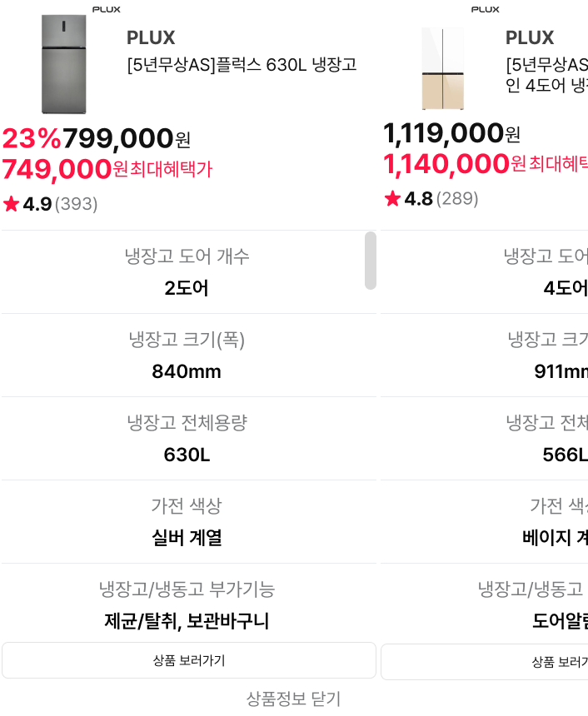Click the 749,000원 최대혜택가 price

pyautogui.click(x=107, y=170)
